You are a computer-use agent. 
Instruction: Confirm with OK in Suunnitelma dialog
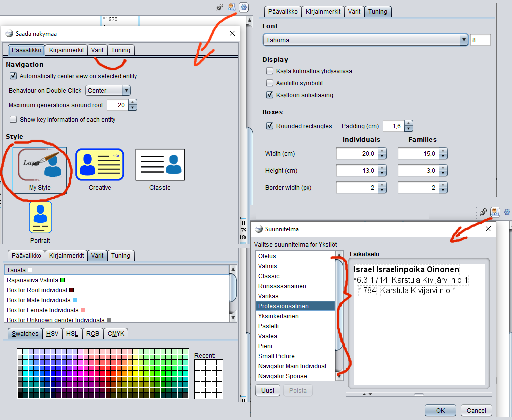click(440, 410)
